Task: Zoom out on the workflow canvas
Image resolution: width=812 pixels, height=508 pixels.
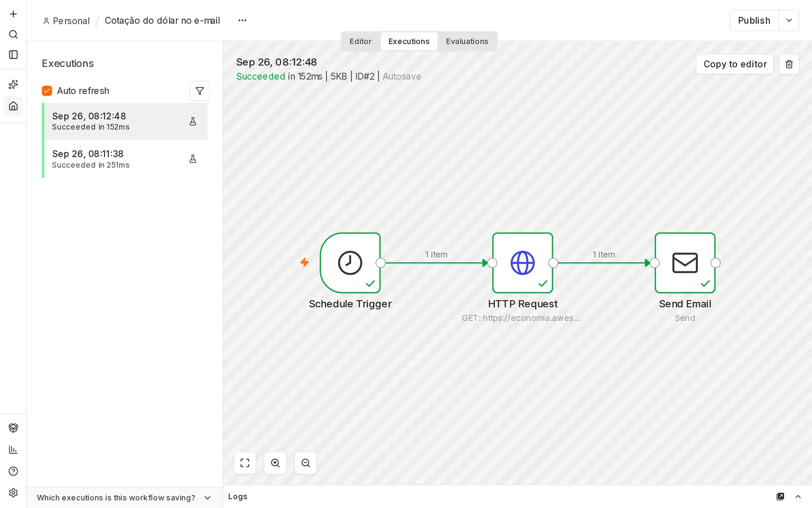Action: 306,463
